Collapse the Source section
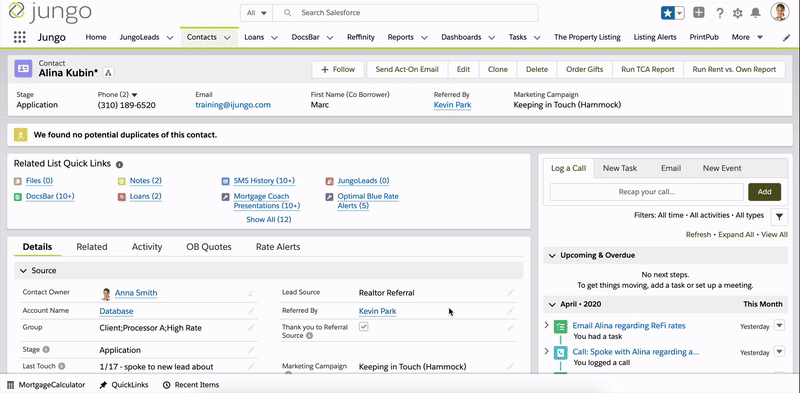Screen dimensions: 800x393 click(23, 271)
